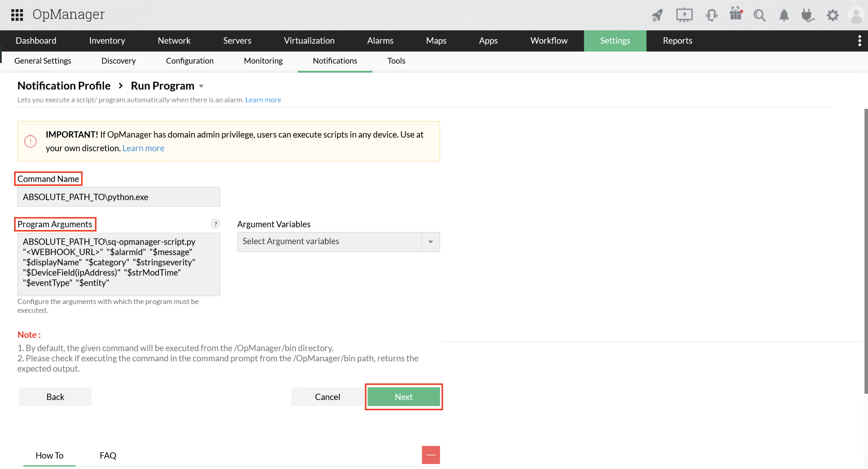Screen dimensions: 868x469
Task: Click the OpManager logo text
Action: (x=68, y=14)
